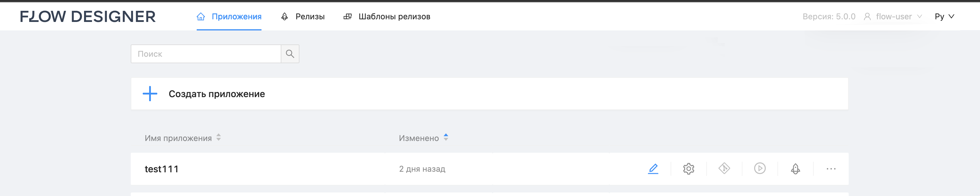Select the edit pencil icon for test111

(x=654, y=168)
